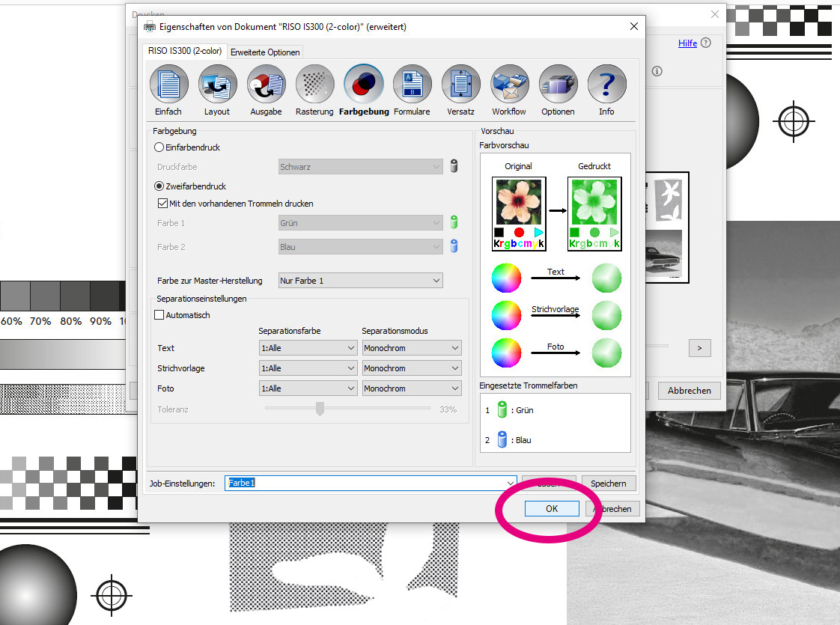Open the Workflow icon
The height and width of the screenshot is (625, 840).
[x=509, y=85]
